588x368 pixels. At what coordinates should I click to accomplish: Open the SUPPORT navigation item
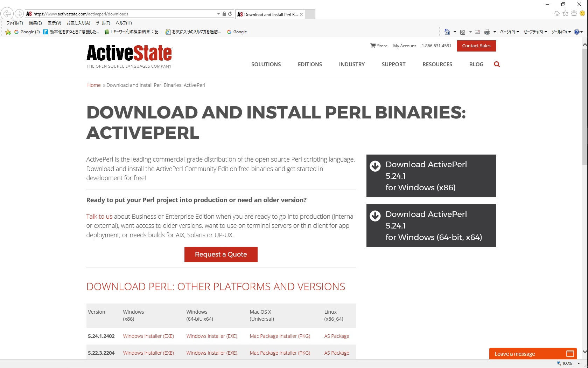(x=393, y=64)
